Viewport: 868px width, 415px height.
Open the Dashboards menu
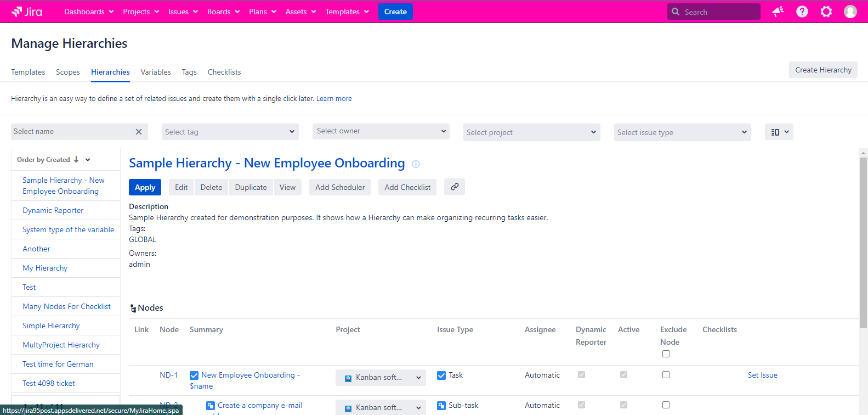(89, 12)
